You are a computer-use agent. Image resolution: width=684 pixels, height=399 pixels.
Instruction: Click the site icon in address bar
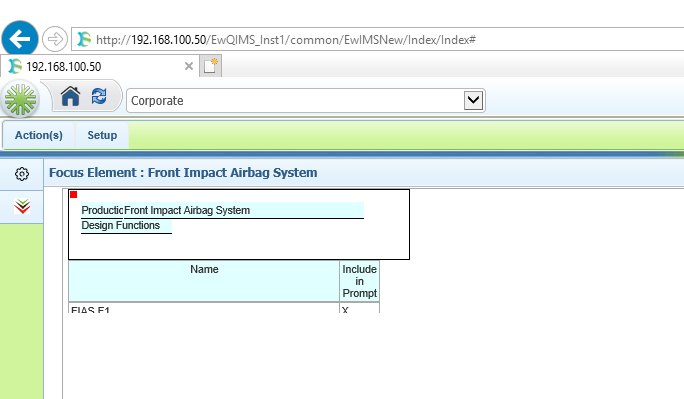[84, 39]
